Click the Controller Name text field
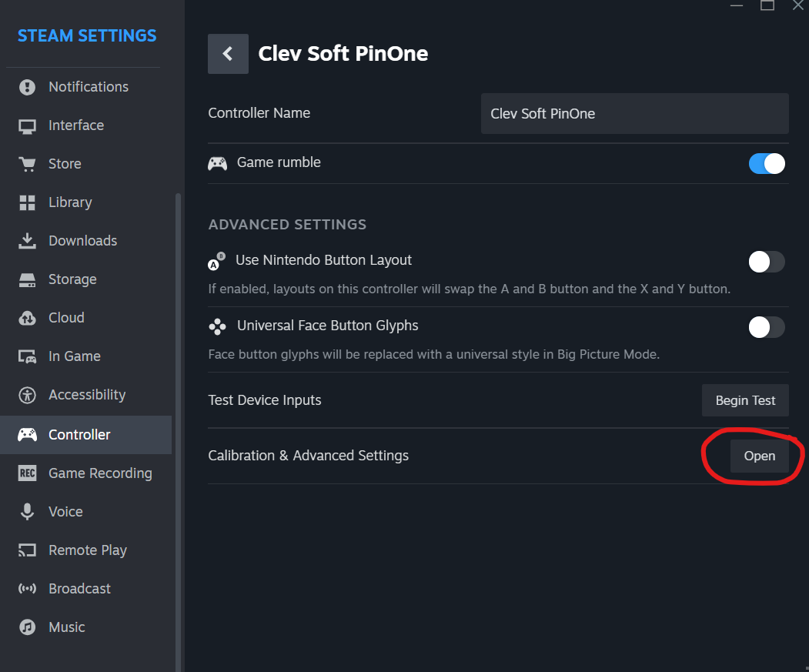Viewport: 809px width, 672px height. [x=634, y=114]
